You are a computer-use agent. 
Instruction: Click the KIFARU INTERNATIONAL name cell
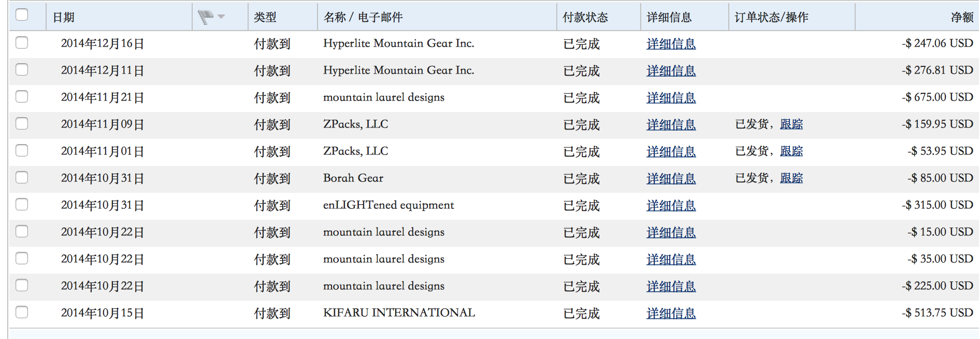pyautogui.click(x=399, y=313)
